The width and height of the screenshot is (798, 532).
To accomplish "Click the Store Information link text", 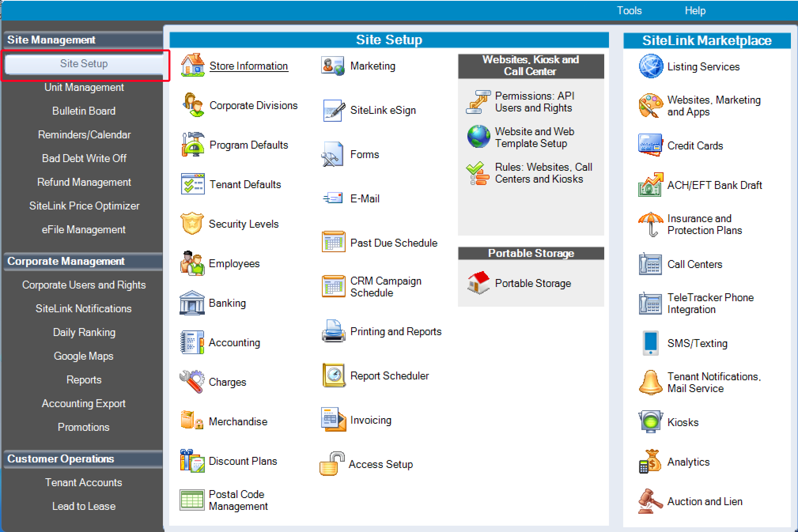I will point(249,66).
